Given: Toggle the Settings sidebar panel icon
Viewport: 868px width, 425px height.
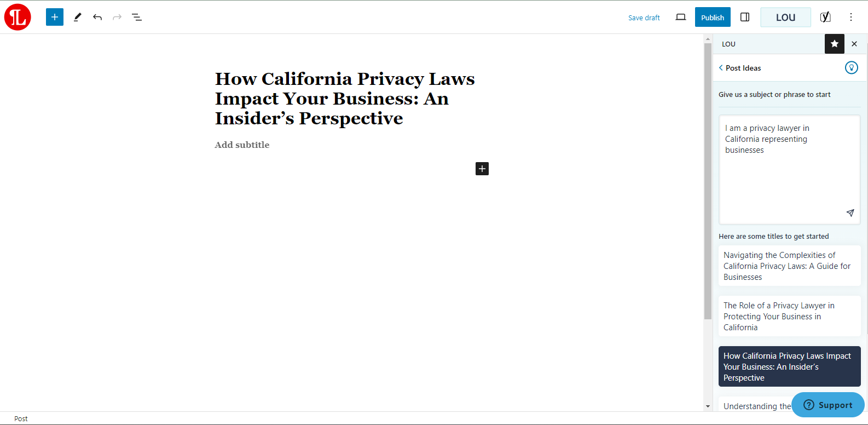Looking at the screenshot, I should 745,17.
